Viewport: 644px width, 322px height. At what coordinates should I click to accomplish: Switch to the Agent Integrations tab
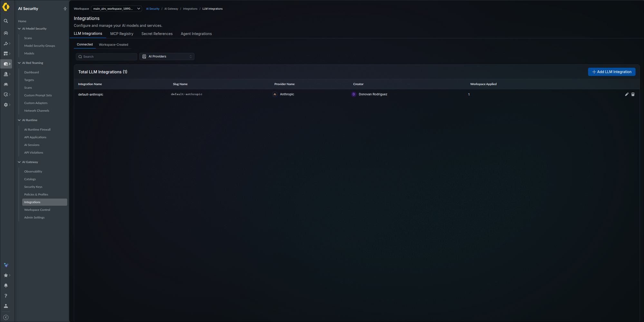(x=196, y=34)
